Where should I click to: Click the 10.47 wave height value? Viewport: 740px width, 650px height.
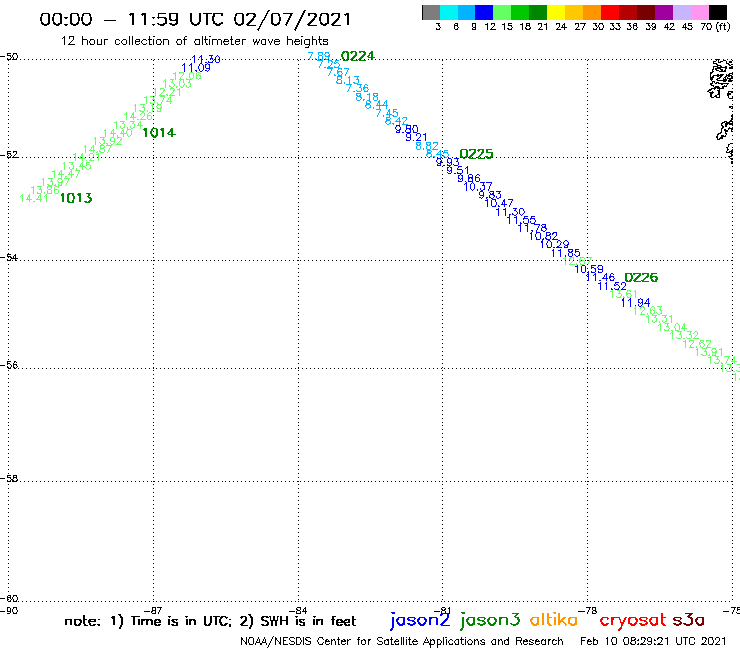point(499,203)
